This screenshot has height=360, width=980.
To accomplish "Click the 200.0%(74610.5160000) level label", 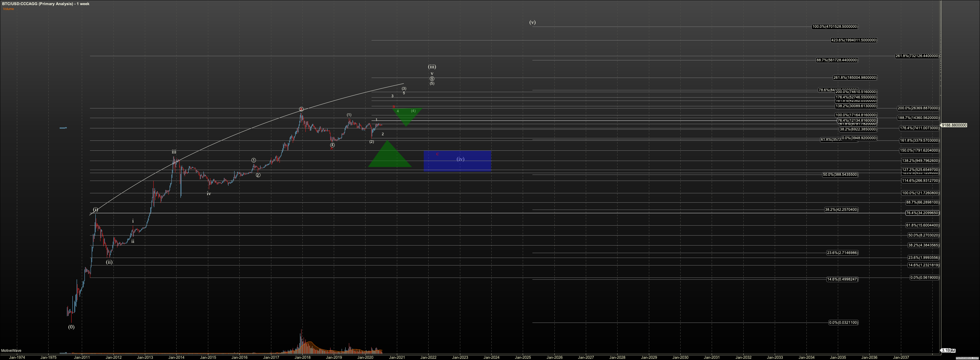I will 856,92.
